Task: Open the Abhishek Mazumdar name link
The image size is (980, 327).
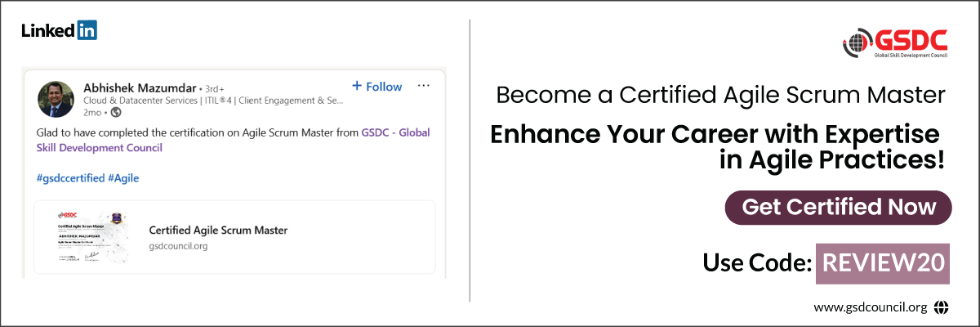Action: [x=139, y=87]
